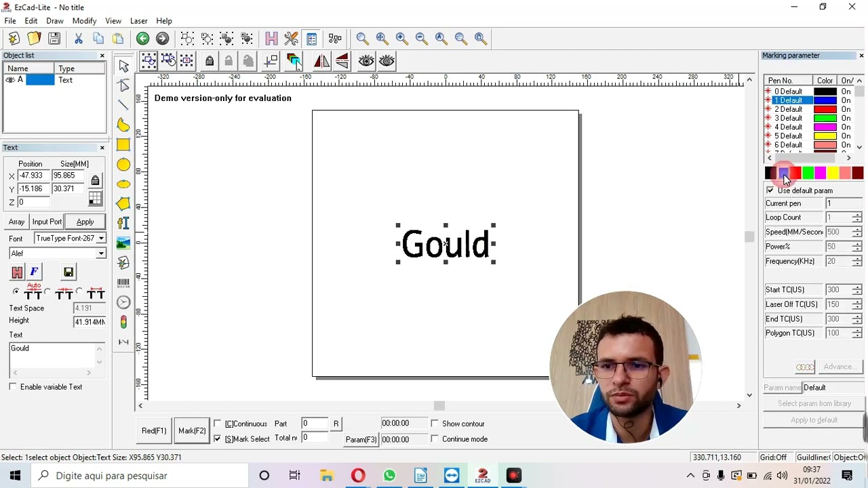Click the grey Redo arrow
The height and width of the screenshot is (488, 868).
[162, 39]
